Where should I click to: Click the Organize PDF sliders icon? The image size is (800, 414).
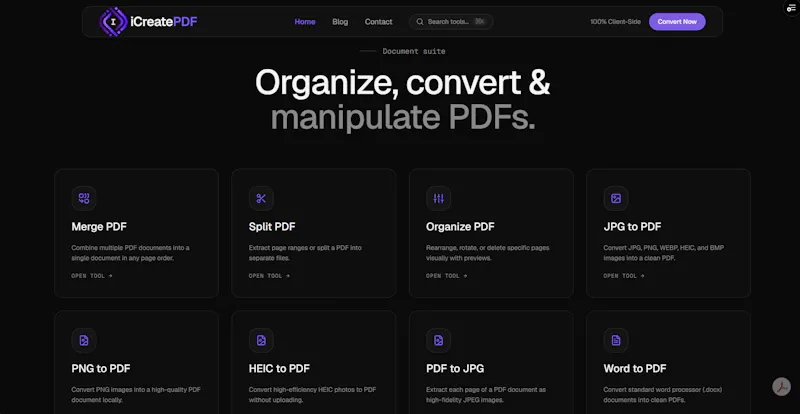[439, 199]
